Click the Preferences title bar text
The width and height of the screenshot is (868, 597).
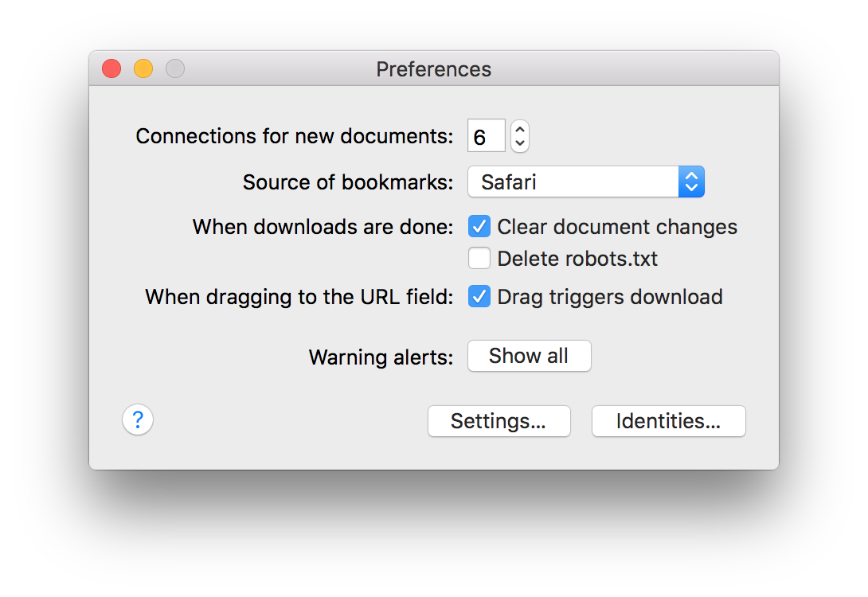434,69
